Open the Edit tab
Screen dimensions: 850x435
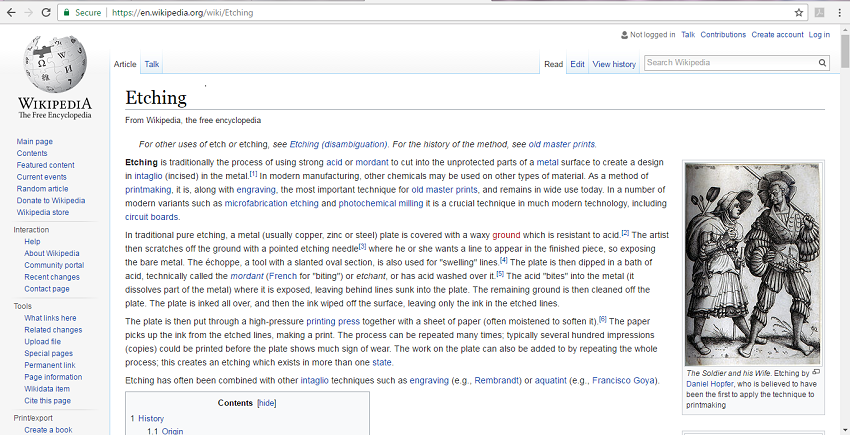(577, 64)
